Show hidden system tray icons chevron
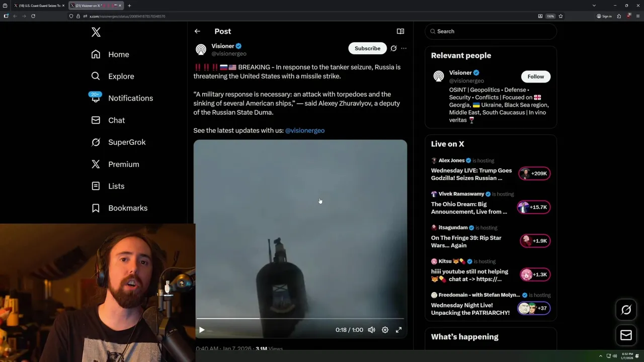This screenshot has width=644, height=362. pyautogui.click(x=600, y=356)
